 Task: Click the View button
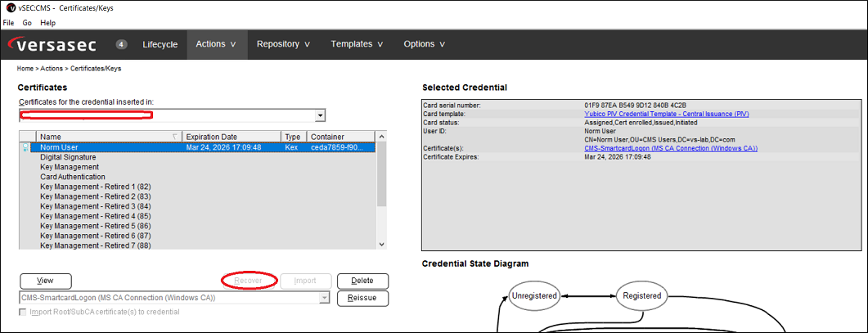45,281
